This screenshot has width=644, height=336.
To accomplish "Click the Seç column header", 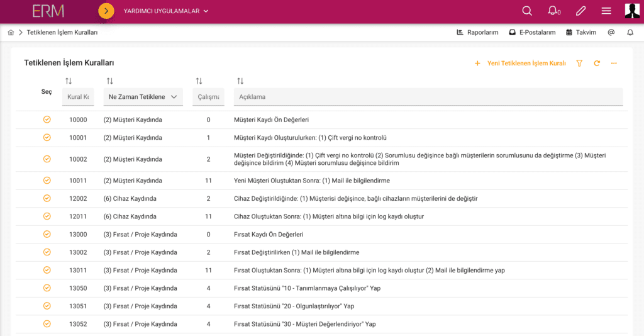I will (47, 92).
